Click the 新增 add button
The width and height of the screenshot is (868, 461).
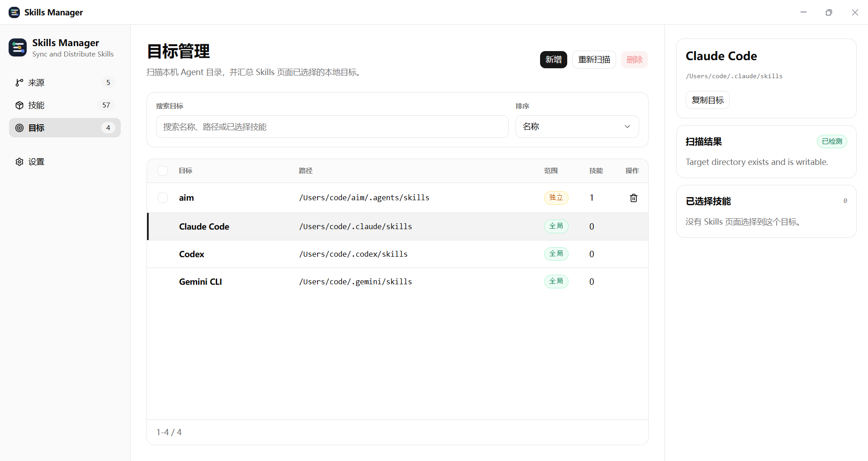(554, 60)
